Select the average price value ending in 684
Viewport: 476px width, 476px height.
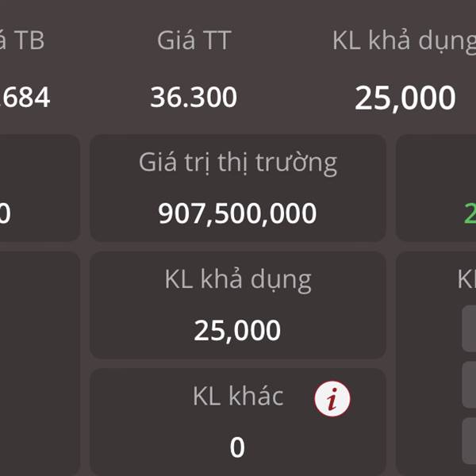[x=25, y=97]
